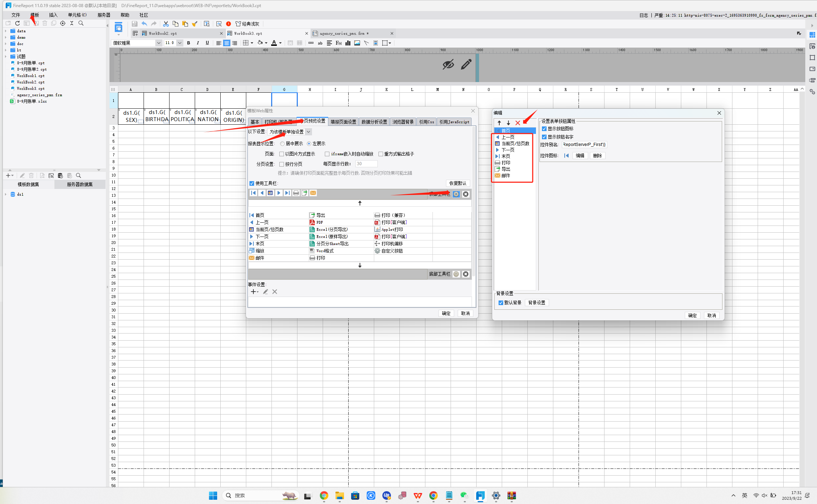Click the 控件别名 input field
Screen dimensions: 817x504
pos(584,145)
